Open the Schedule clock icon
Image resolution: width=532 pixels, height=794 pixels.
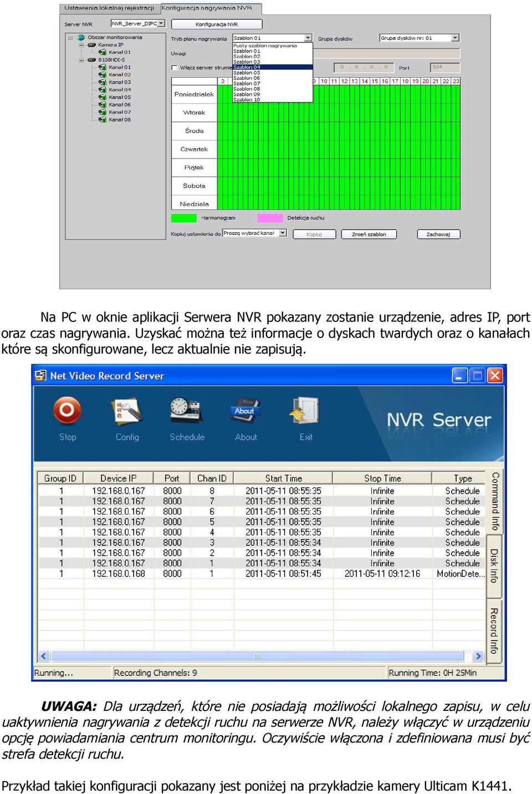click(186, 411)
